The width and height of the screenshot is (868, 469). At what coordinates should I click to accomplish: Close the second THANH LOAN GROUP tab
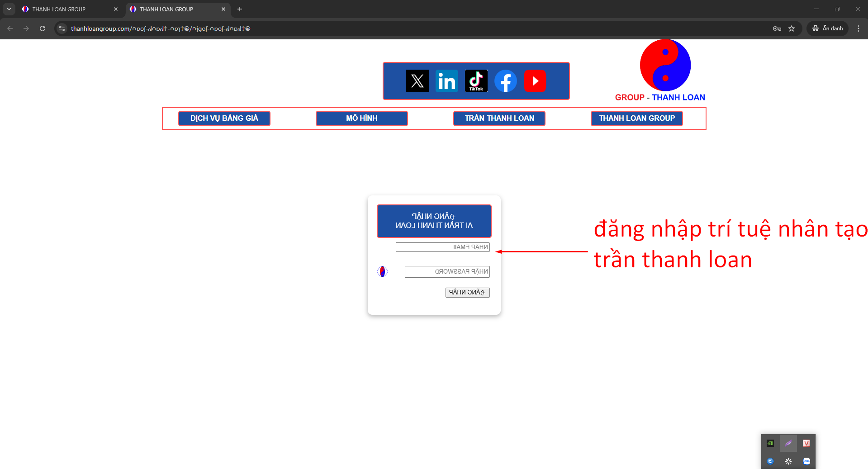(223, 9)
